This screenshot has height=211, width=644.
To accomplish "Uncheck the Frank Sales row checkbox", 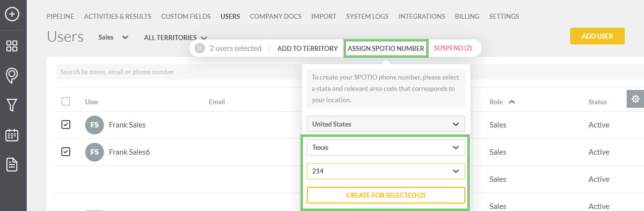I will (66, 125).
